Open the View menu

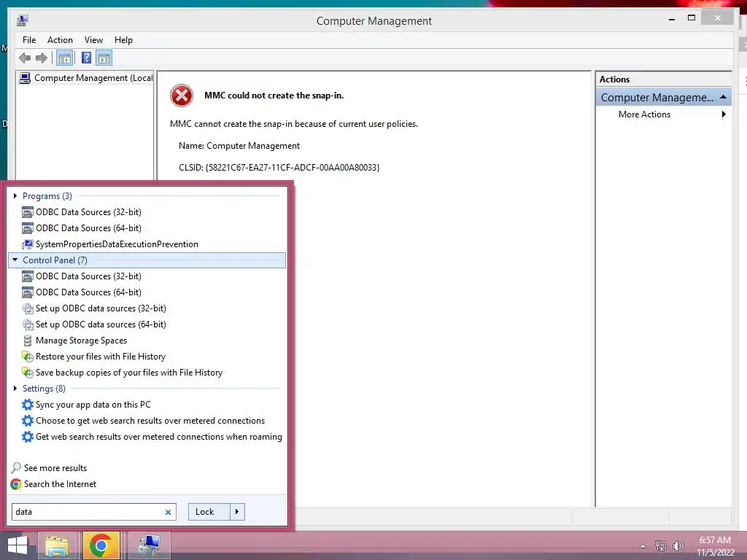[x=93, y=40]
